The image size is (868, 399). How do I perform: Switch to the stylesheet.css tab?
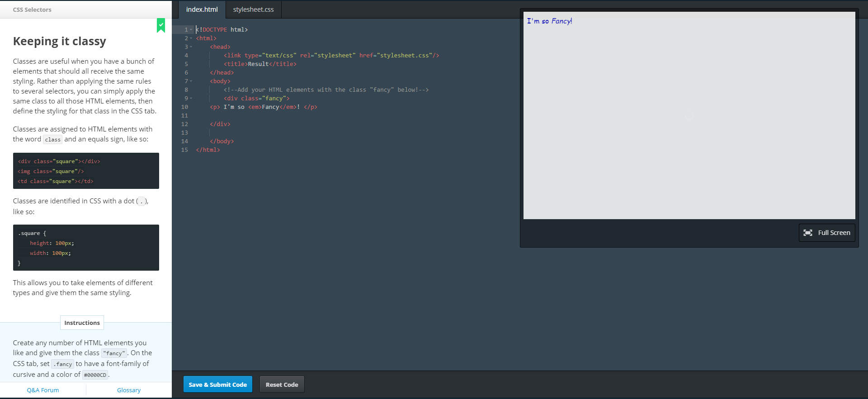pos(253,9)
